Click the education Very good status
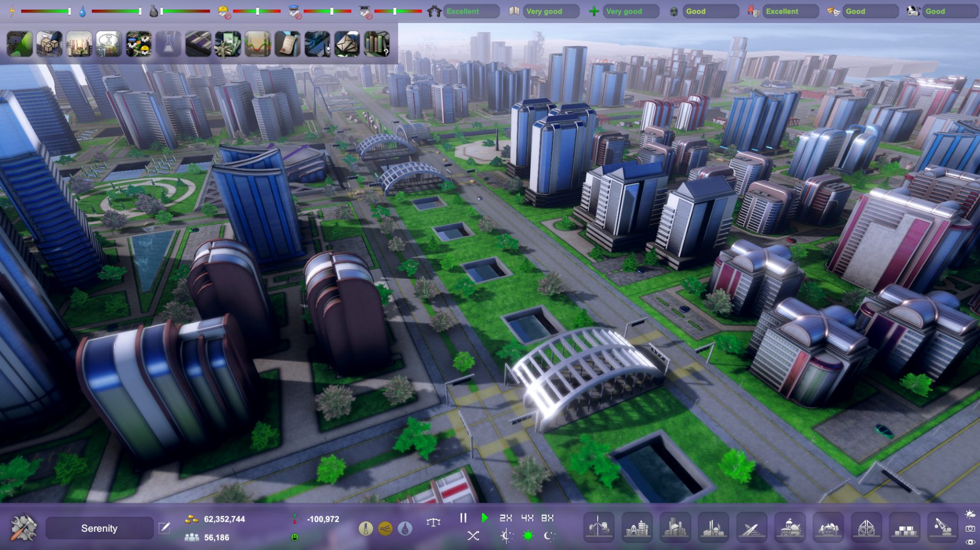This screenshot has height=550, width=980. click(x=551, y=11)
